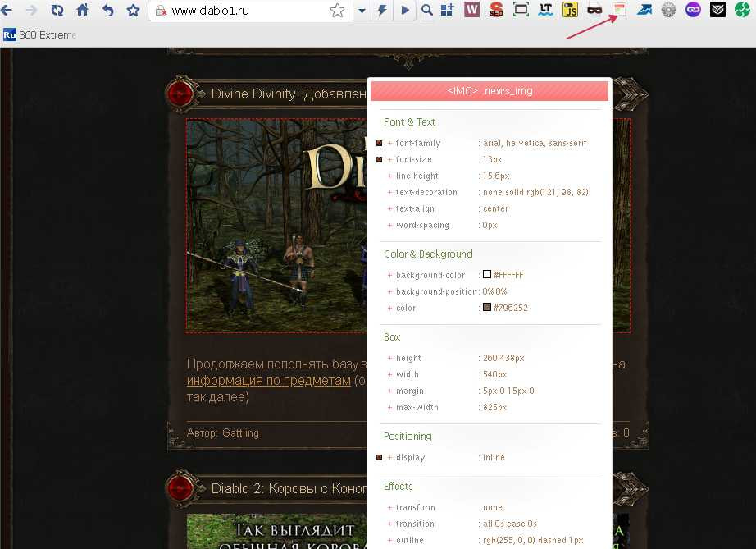Viewport: 756px width, 549px height.
Task: Open the favorites star next to undo
Action: [133, 10]
